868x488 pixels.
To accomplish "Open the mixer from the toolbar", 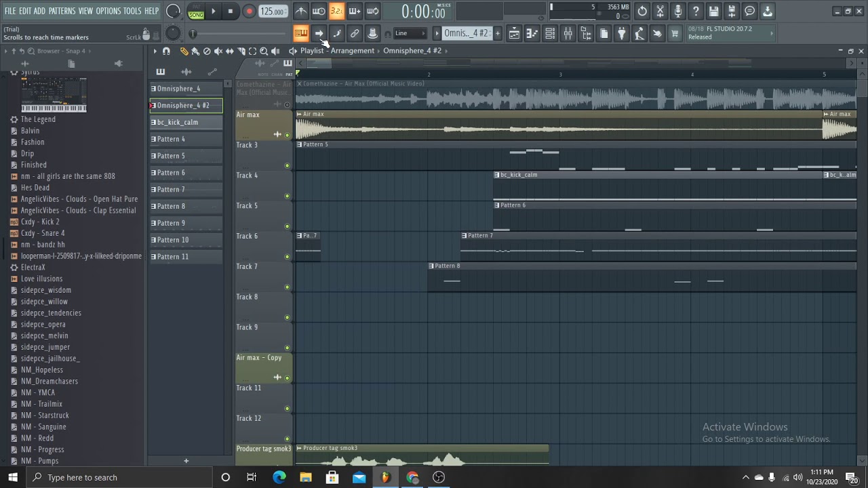I will [568, 33].
